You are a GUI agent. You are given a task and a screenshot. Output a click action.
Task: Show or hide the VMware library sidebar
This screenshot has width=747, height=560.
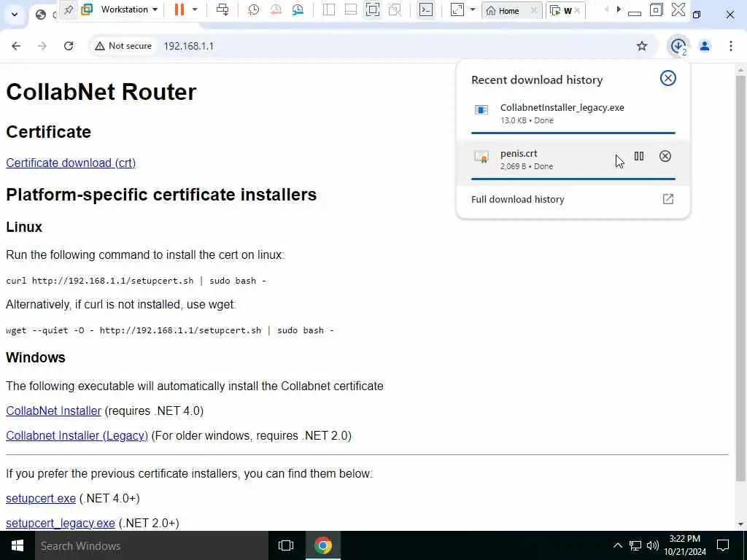tap(329, 9)
